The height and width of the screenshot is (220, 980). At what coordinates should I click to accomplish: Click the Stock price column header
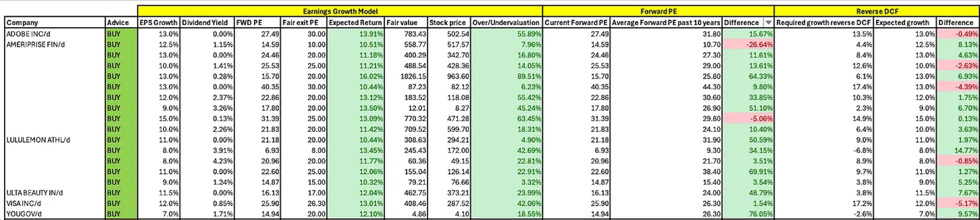(x=449, y=22)
